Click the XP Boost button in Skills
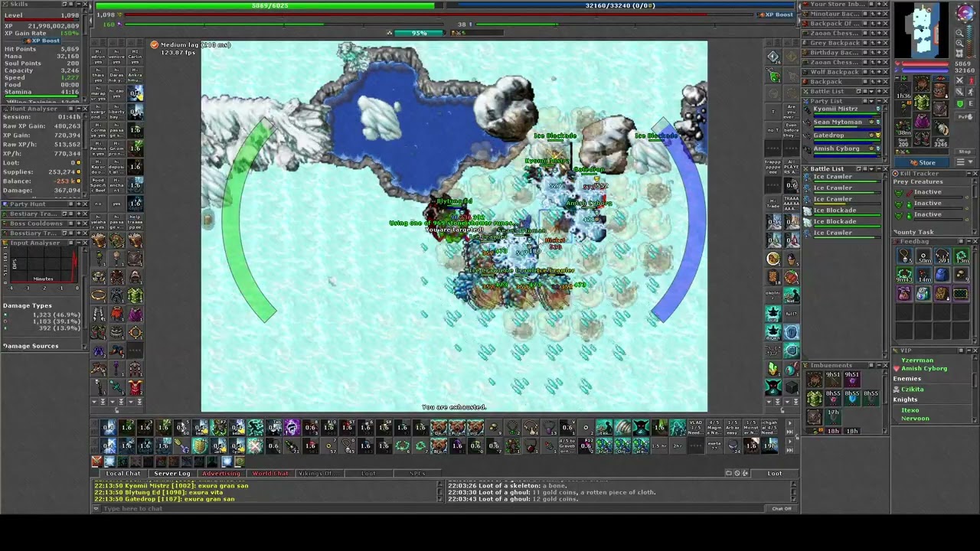Screen dimensions: 980x551 [x=43, y=41]
